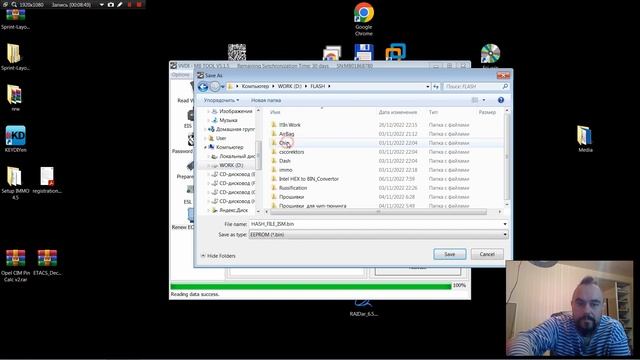Screen dimensions: 640x360
Task: Click the green progress bar in MB TOOL
Action: (311, 286)
